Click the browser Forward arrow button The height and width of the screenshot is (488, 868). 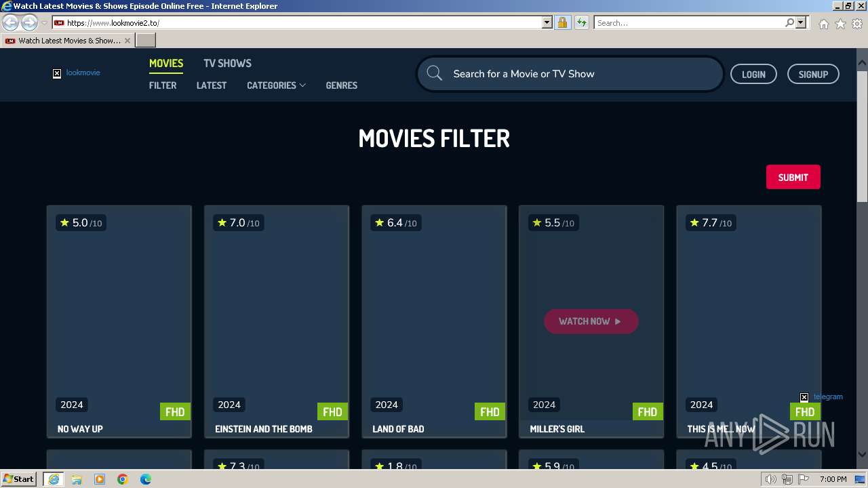pos(29,23)
